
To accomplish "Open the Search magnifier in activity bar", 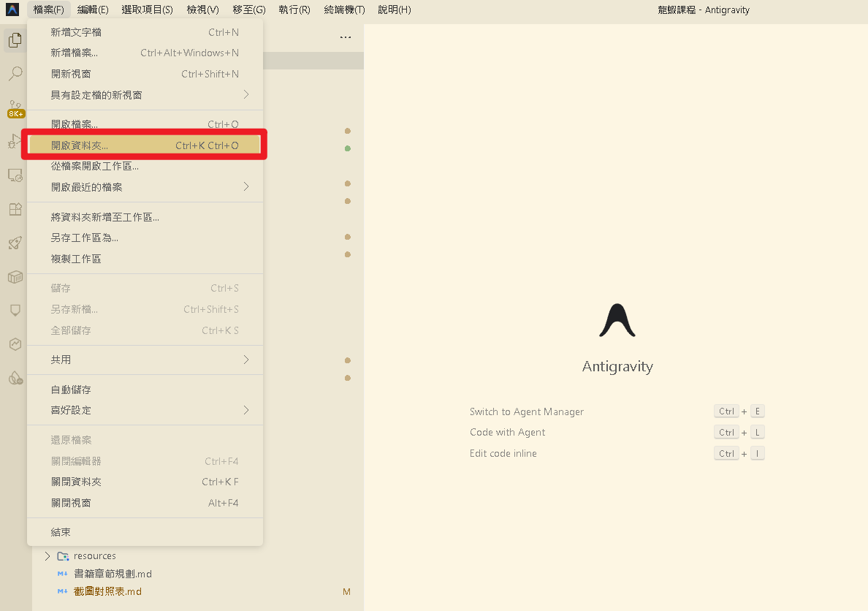I will click(x=15, y=74).
